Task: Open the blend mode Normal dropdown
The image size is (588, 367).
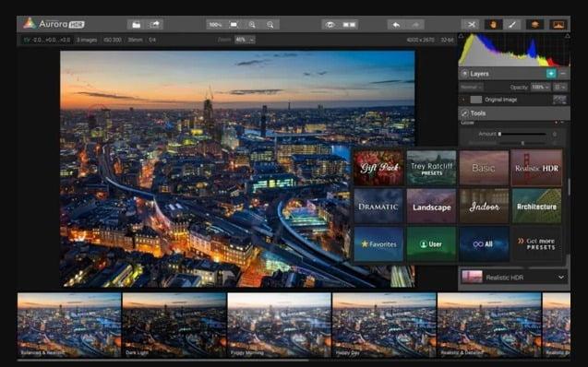Action: (471, 87)
